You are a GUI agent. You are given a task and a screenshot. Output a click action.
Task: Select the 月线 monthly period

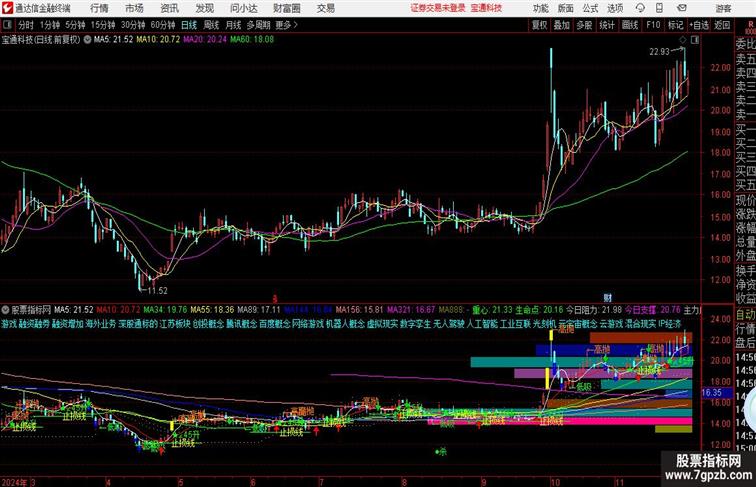click(233, 25)
